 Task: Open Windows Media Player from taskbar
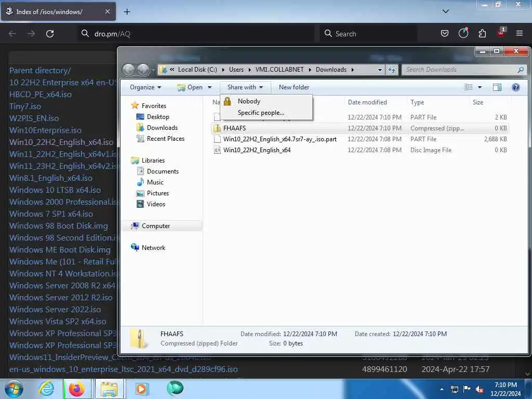click(141, 389)
